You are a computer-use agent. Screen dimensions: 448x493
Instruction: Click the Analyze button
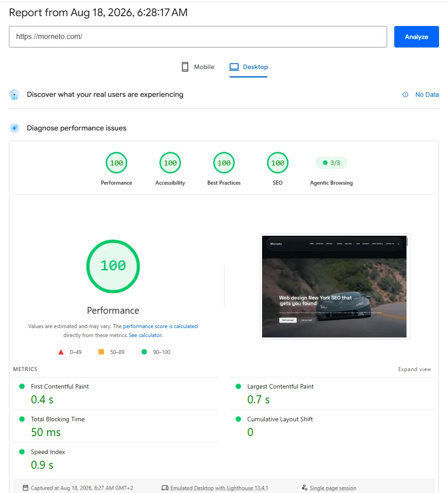416,37
